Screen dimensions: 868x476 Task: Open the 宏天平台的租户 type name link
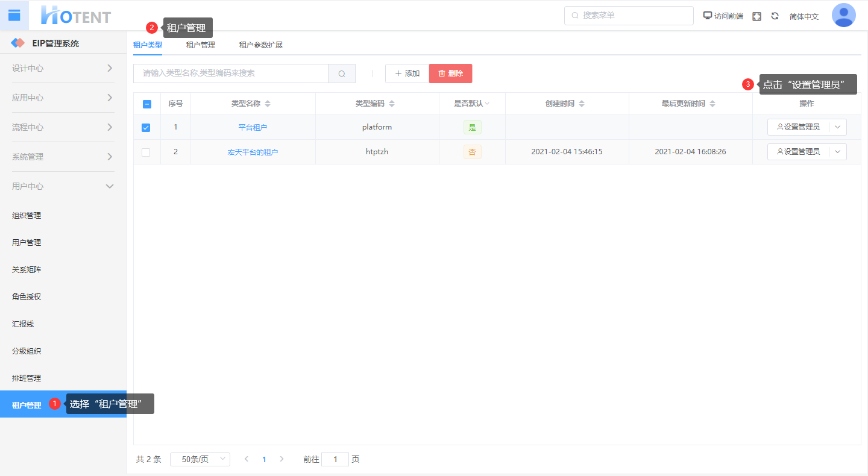coord(253,152)
